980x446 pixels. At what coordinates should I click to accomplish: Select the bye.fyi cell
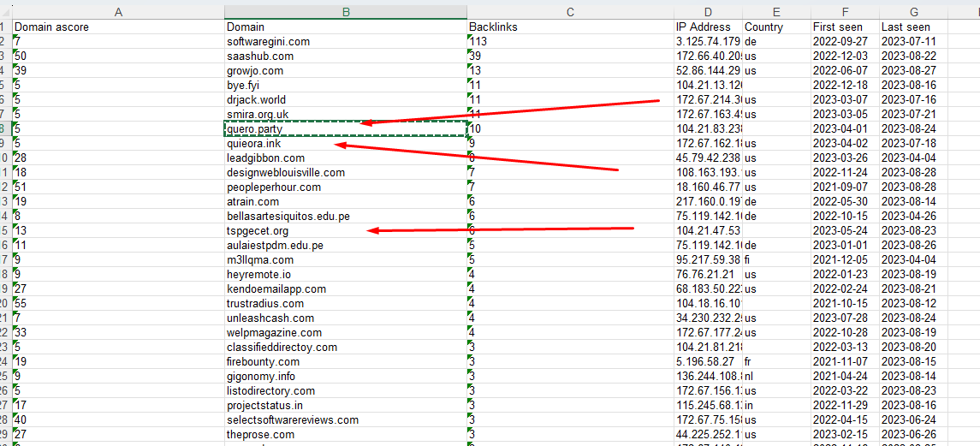(x=346, y=85)
